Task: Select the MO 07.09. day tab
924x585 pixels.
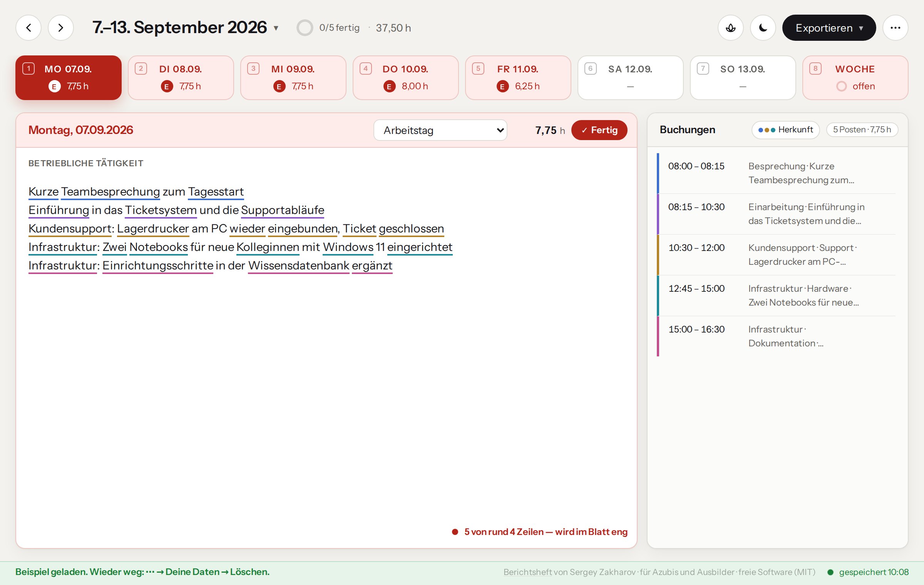Action: pos(69,78)
